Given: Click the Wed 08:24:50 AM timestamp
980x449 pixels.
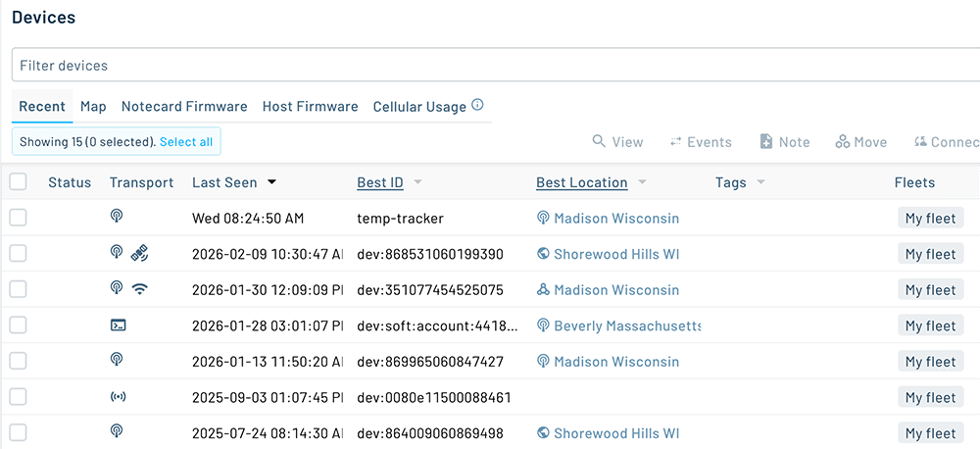Looking at the screenshot, I should point(248,219).
